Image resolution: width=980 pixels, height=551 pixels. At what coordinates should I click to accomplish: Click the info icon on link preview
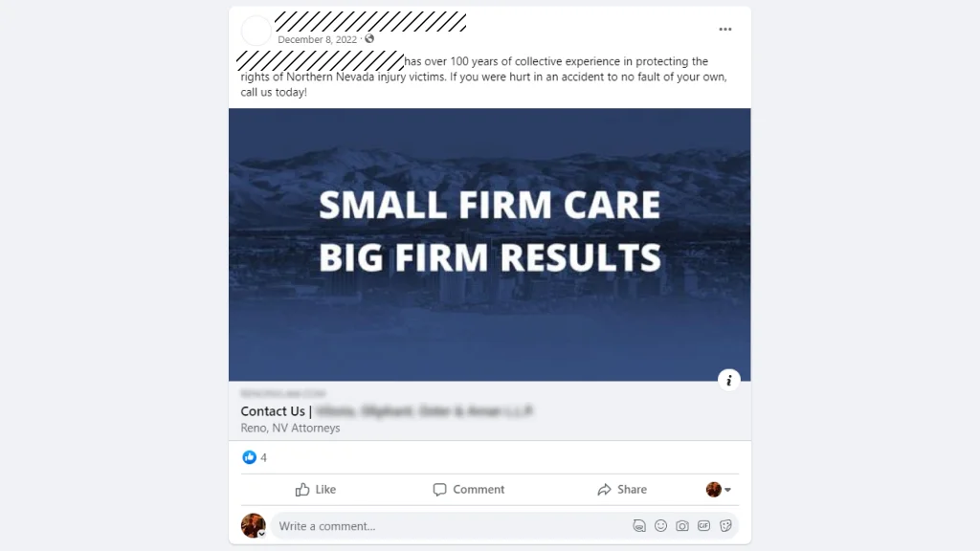[x=728, y=380]
